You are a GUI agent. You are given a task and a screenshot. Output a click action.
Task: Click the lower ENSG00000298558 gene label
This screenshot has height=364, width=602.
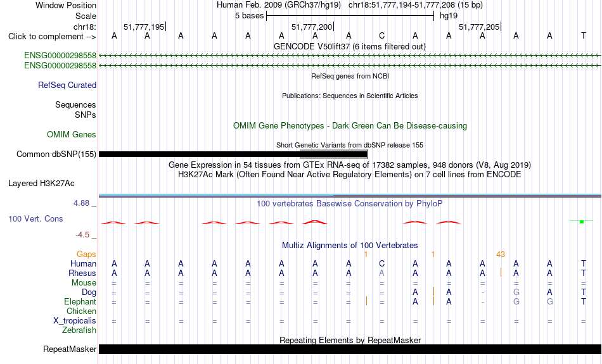click(60, 66)
